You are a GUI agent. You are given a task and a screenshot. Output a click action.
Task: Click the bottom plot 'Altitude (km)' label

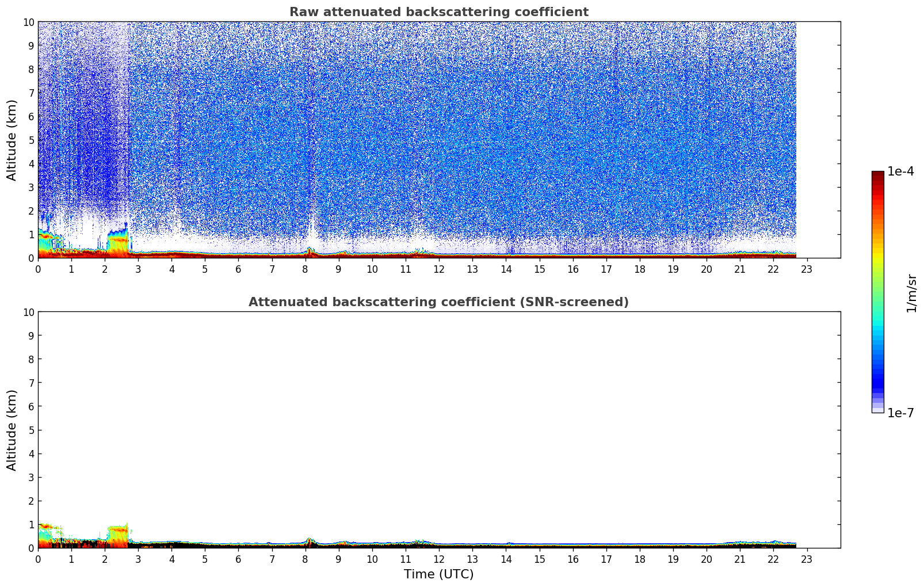click(x=12, y=430)
